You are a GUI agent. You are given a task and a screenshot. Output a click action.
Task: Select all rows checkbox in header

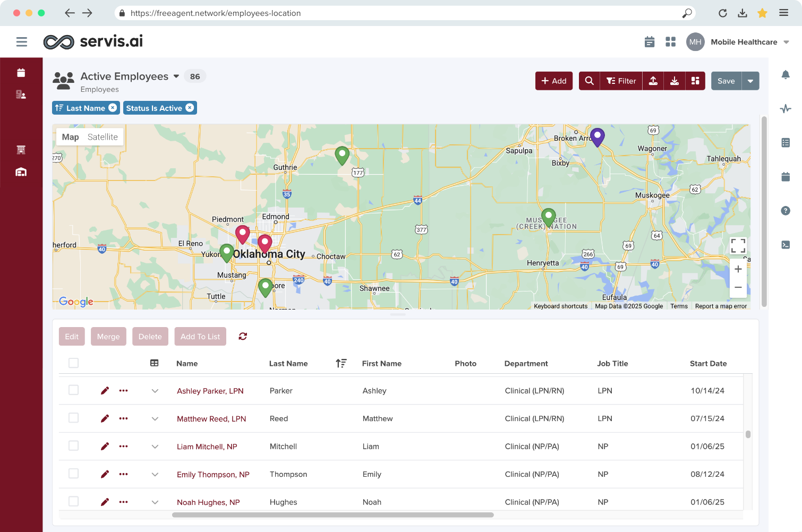(73, 363)
